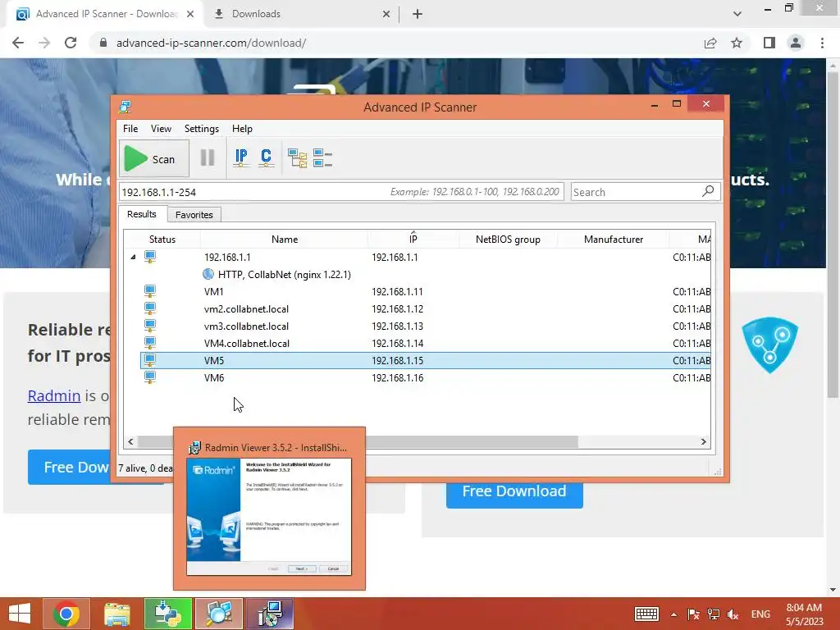Screen dimensions: 840x630
Task: Start scanning with the green Scan button
Action: 153,158
